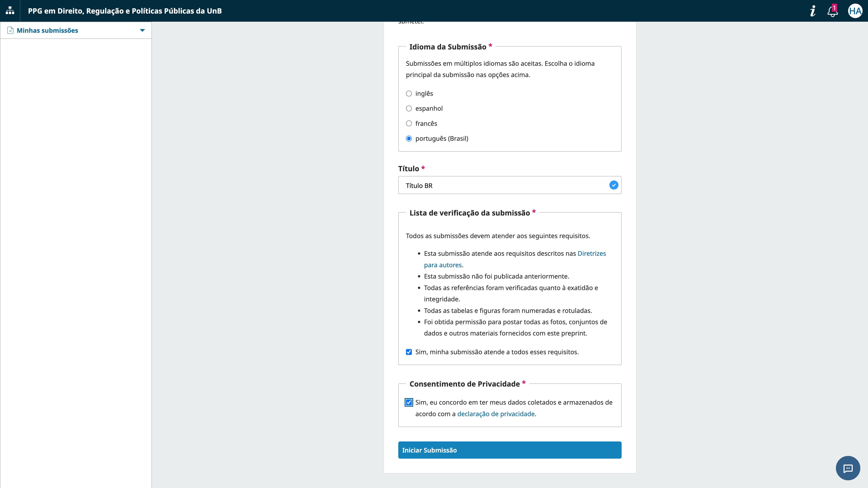This screenshot has width=868, height=488.
Task: Select português (Brasil) radio button
Action: click(x=409, y=139)
